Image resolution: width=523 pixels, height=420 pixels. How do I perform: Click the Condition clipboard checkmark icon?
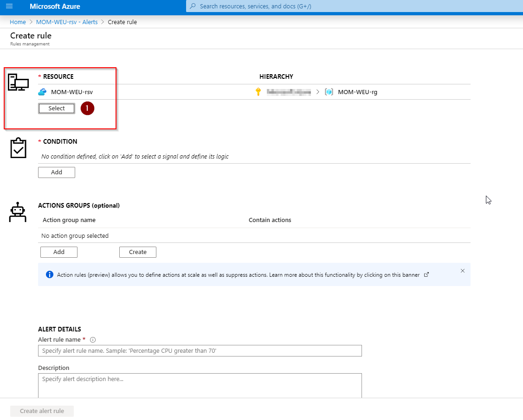point(18,148)
